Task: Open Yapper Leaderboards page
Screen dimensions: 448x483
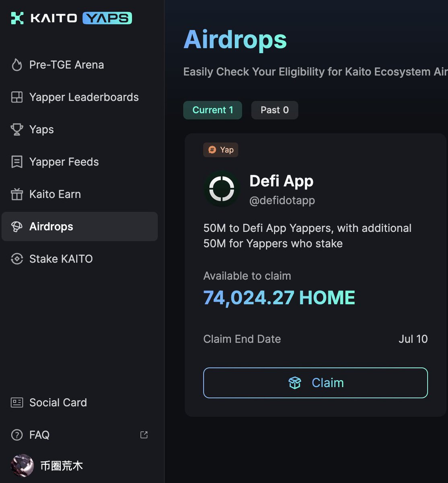Action: click(x=80, y=97)
